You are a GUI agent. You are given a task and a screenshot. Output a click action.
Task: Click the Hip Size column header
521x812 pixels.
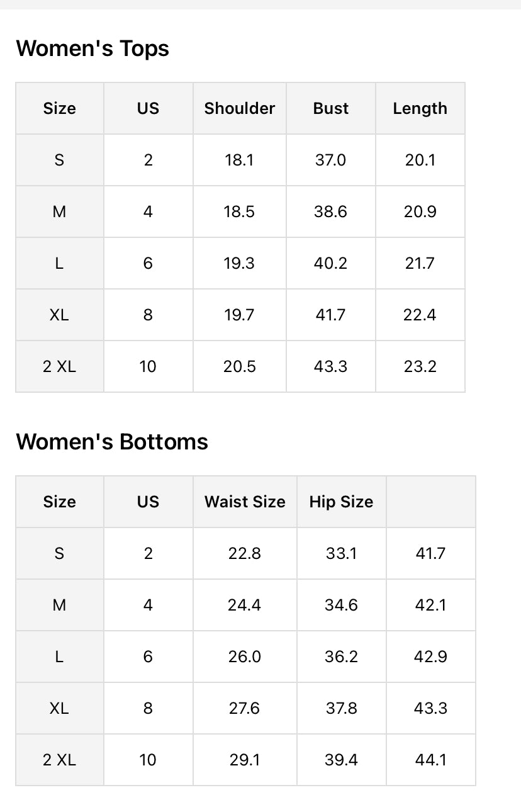coord(341,502)
